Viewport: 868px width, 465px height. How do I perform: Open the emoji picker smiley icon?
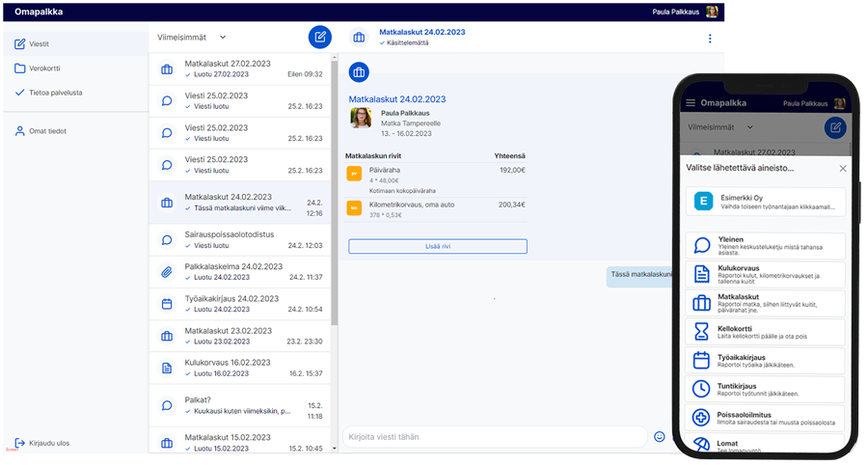pos(660,437)
